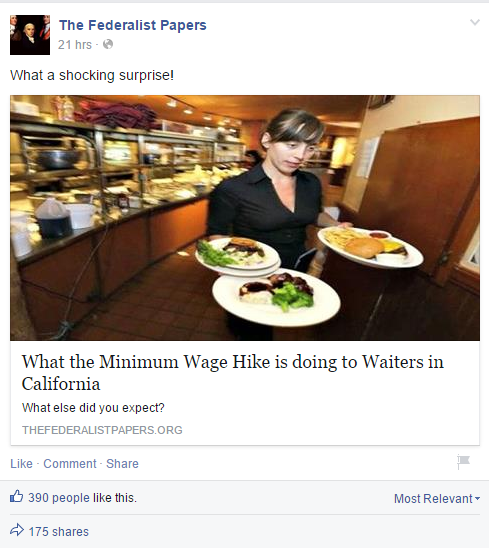Report post using the flag icon
Screen dimensions: 489x548
463,462
